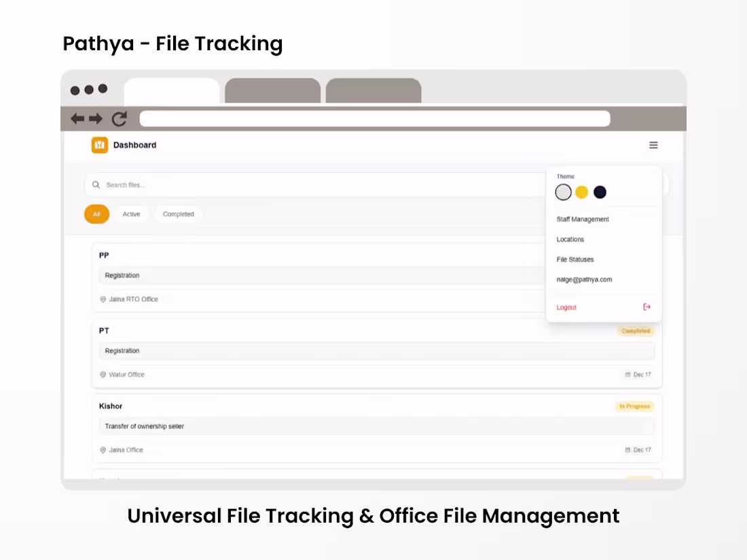This screenshot has width=747, height=560.
Task: Open Staff Management from the menu
Action: point(582,219)
